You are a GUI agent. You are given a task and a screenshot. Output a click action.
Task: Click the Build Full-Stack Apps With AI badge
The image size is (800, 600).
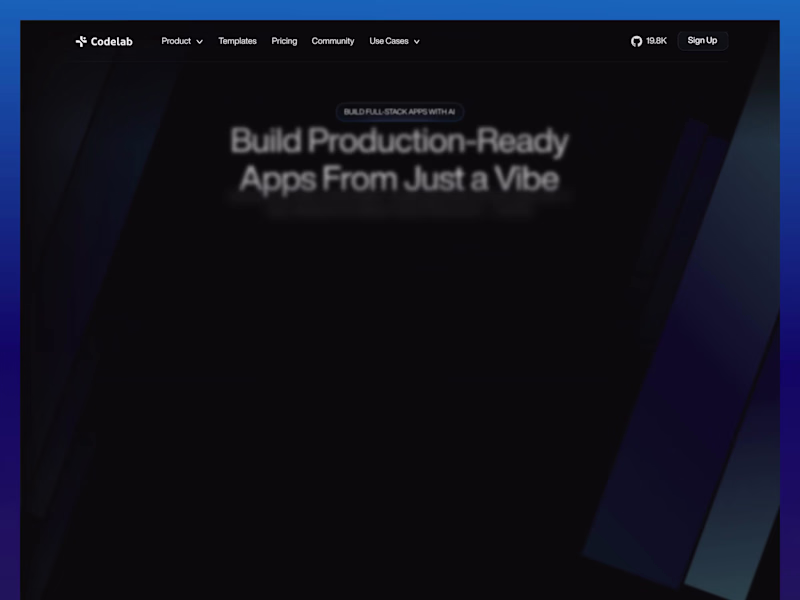point(399,112)
